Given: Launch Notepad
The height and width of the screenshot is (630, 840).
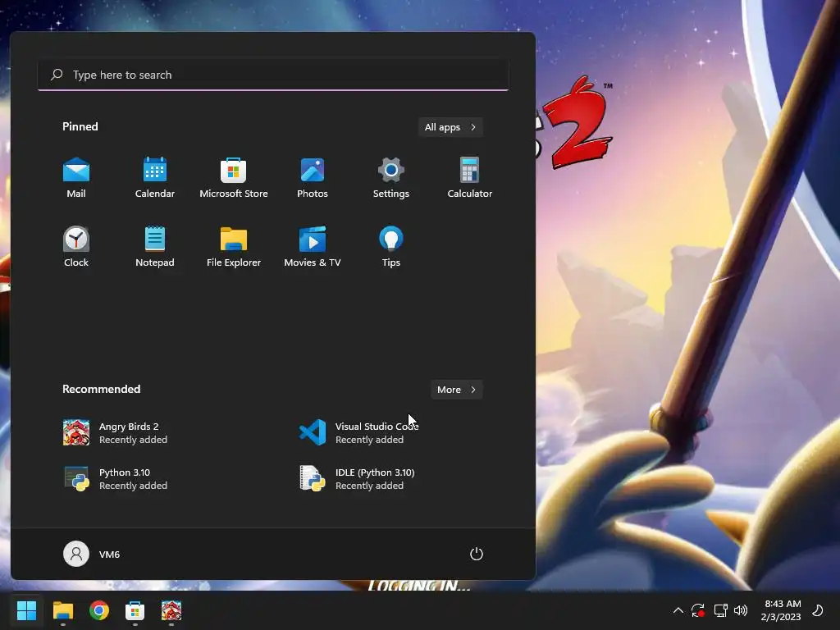Looking at the screenshot, I should click(x=155, y=247).
